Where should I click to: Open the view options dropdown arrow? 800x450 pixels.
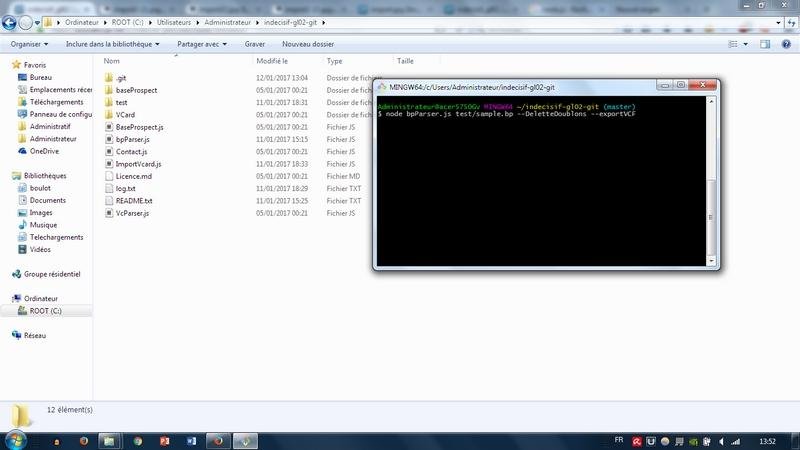pos(745,44)
